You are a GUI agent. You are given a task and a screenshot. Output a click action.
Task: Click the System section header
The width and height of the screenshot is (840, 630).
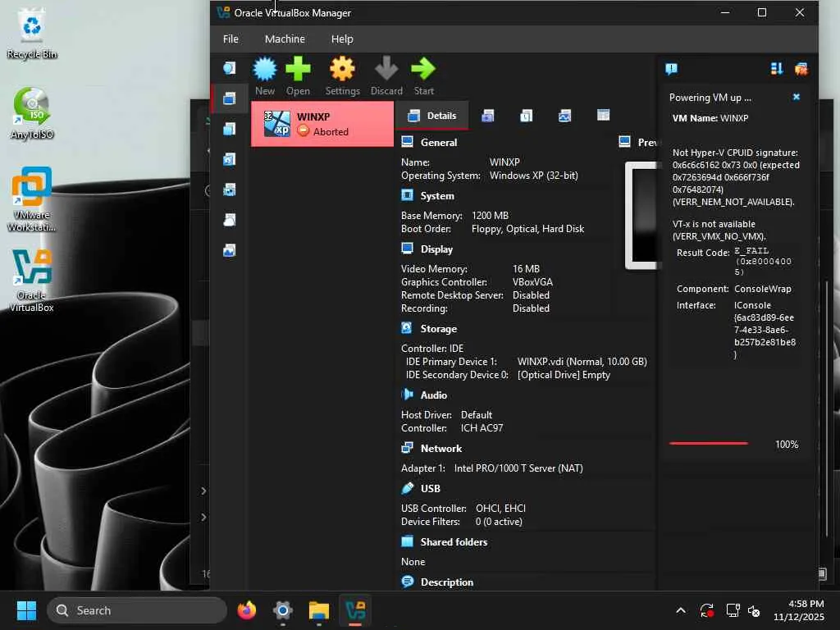tap(437, 196)
